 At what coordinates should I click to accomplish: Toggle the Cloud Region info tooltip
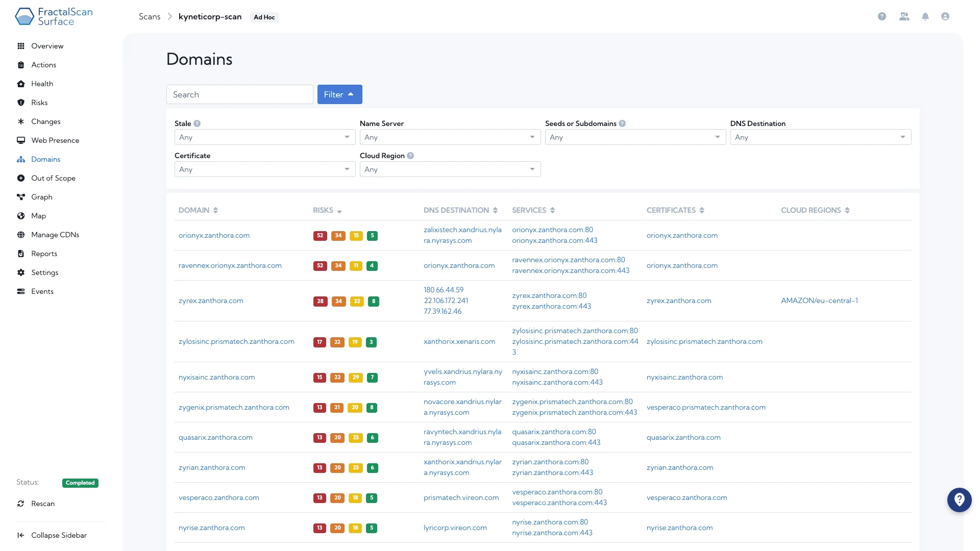click(410, 156)
